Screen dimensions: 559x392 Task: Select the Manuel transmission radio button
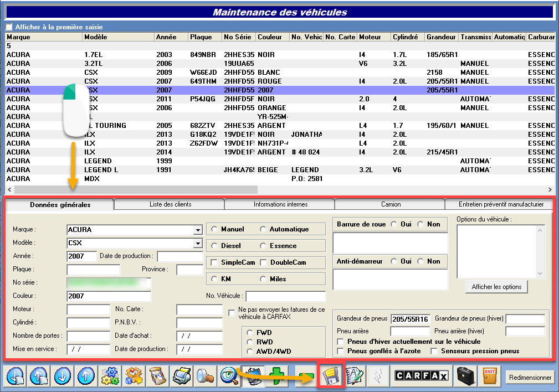[x=214, y=229]
